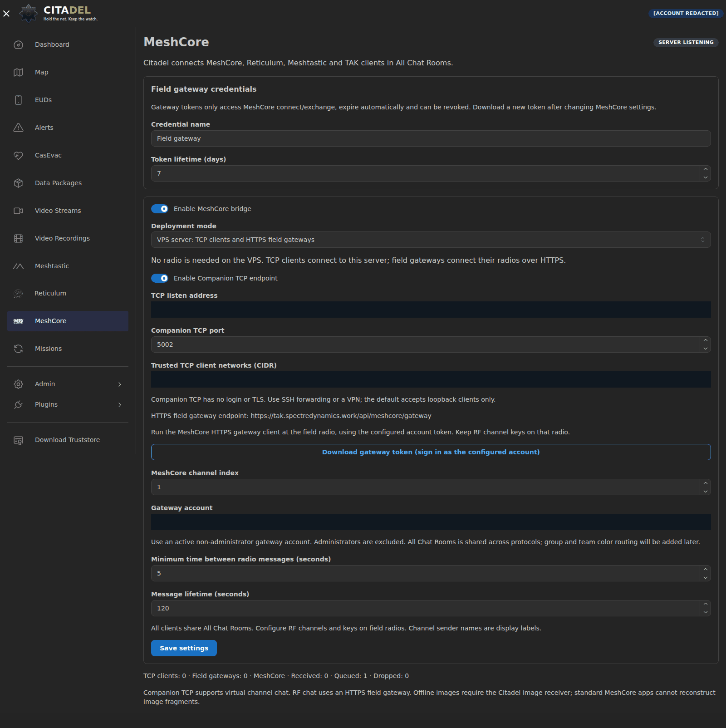Click the Video Streams camera icon
Image resolution: width=726 pixels, height=728 pixels.
(18, 211)
